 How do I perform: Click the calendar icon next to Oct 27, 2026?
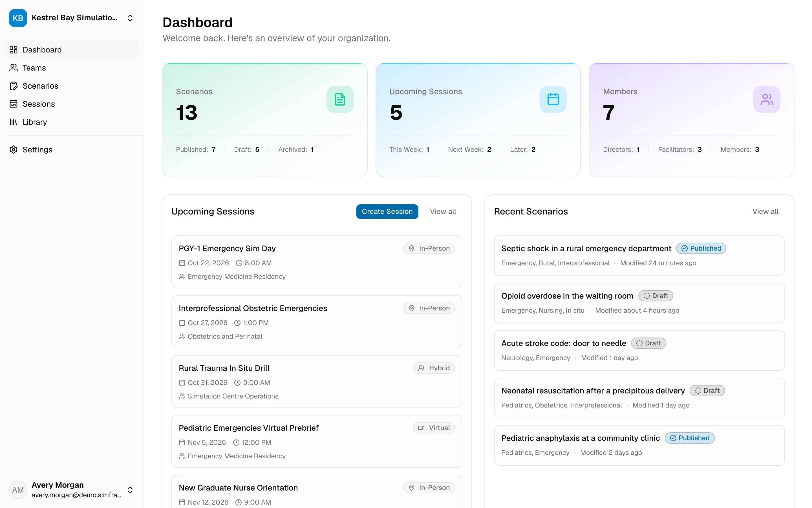coord(182,323)
